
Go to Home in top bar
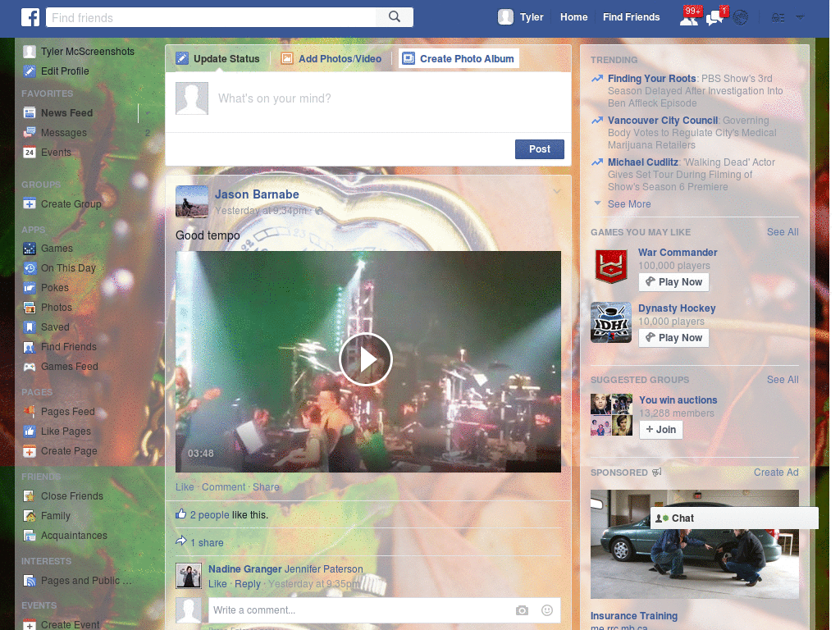click(573, 17)
